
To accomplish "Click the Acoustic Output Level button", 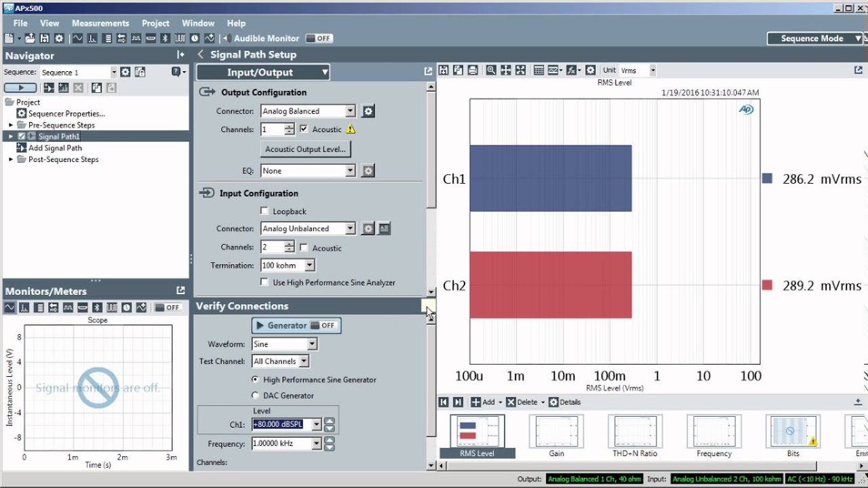I will tap(306, 149).
